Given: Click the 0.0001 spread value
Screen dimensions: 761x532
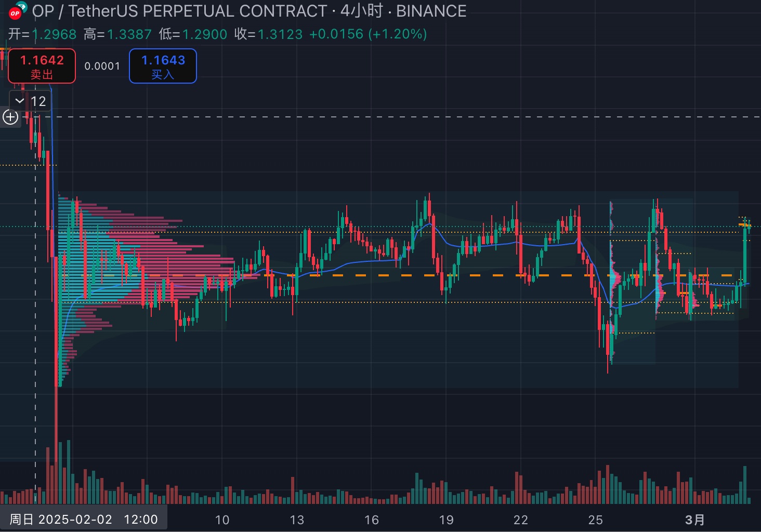Looking at the screenshot, I should 102,66.
